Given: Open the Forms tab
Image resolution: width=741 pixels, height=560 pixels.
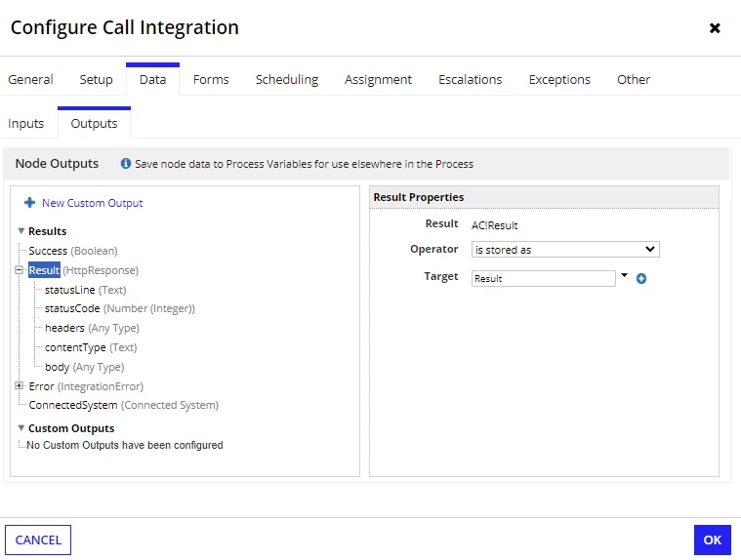Looking at the screenshot, I should tap(211, 79).
